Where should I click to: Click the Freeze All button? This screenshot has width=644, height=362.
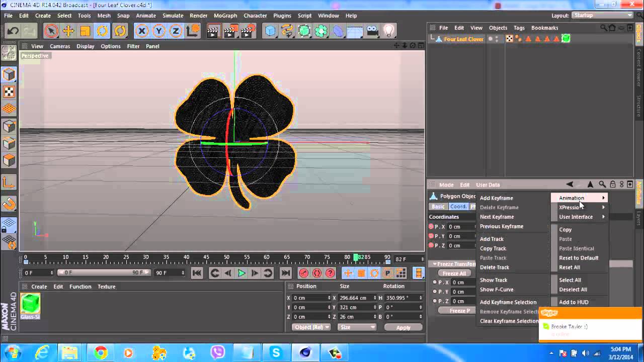click(454, 274)
